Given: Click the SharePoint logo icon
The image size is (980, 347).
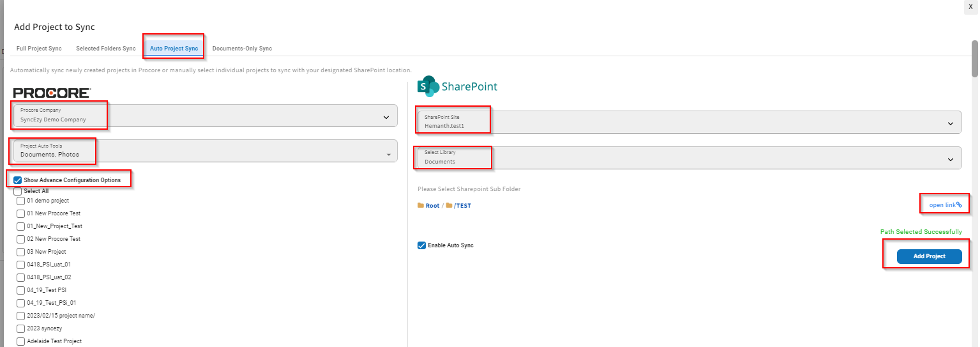Looking at the screenshot, I should (x=428, y=86).
